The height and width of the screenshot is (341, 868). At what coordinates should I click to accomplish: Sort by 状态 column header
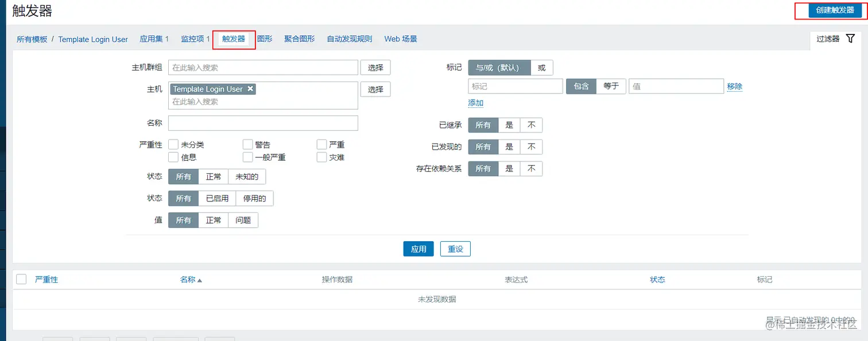tap(657, 280)
